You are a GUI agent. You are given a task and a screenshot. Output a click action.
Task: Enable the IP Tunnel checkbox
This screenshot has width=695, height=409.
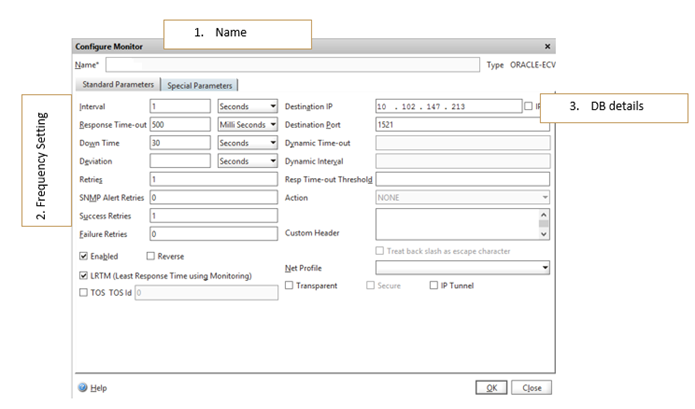coord(433,285)
